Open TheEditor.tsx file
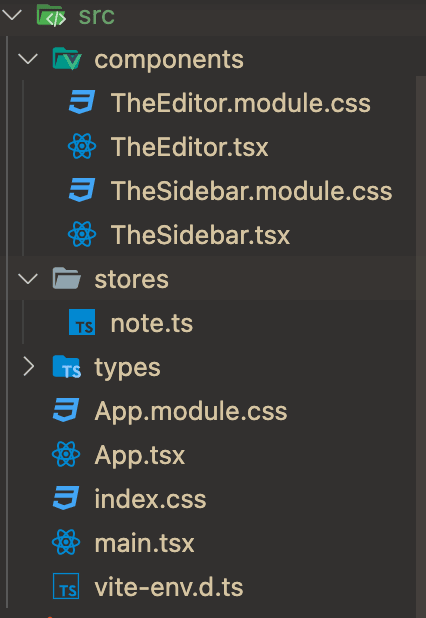 pyautogui.click(x=190, y=147)
